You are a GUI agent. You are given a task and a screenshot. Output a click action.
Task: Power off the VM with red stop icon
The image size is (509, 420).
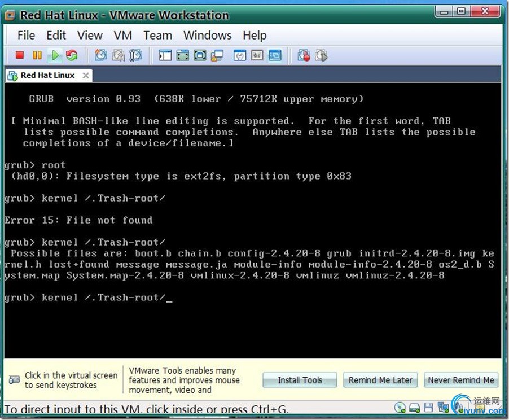[20, 55]
